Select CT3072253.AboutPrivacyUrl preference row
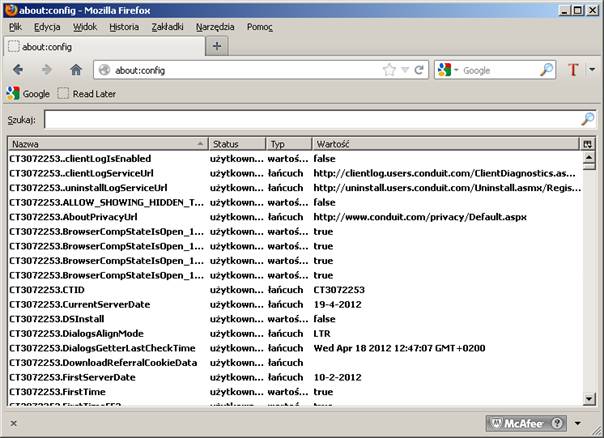This screenshot has width=604, height=438. coord(295,217)
